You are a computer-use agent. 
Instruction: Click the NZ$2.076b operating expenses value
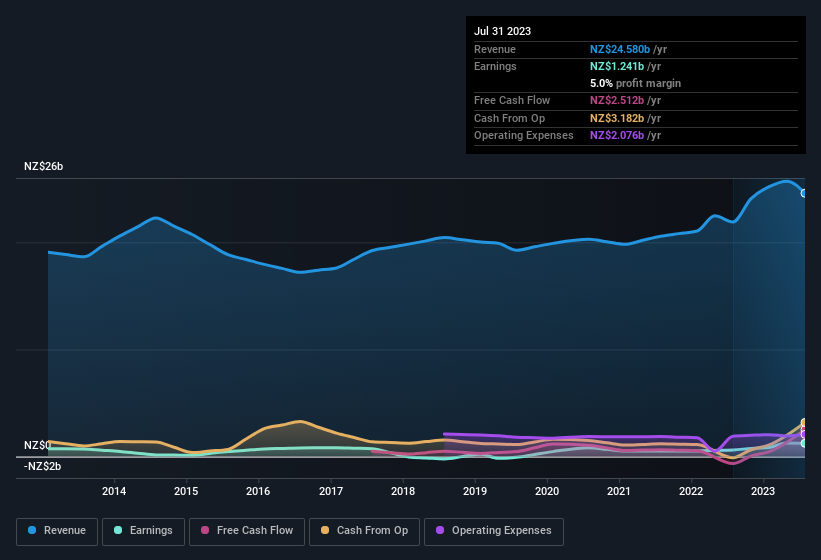(617, 135)
